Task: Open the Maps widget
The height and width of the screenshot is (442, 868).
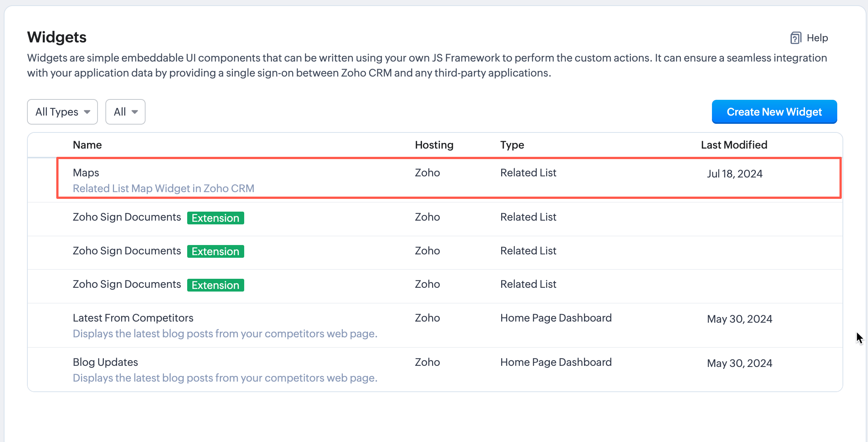Action: pos(86,173)
